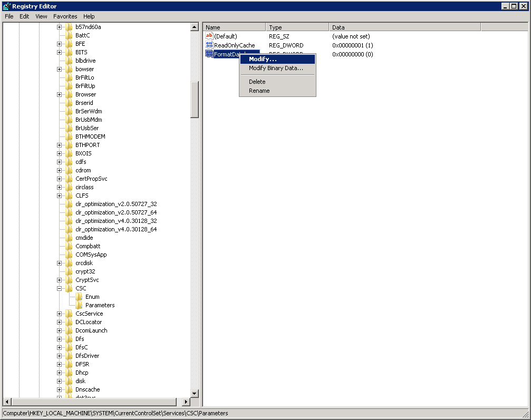Expand the BTHPORT tree node
The height and width of the screenshot is (420, 531).
point(59,145)
